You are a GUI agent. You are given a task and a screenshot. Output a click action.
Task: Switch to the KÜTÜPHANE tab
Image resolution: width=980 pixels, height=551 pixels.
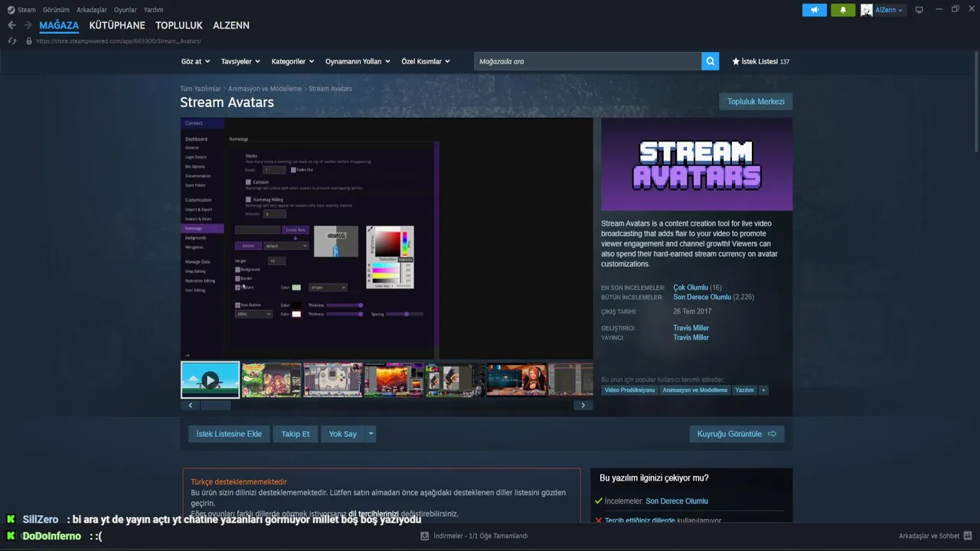pos(117,25)
